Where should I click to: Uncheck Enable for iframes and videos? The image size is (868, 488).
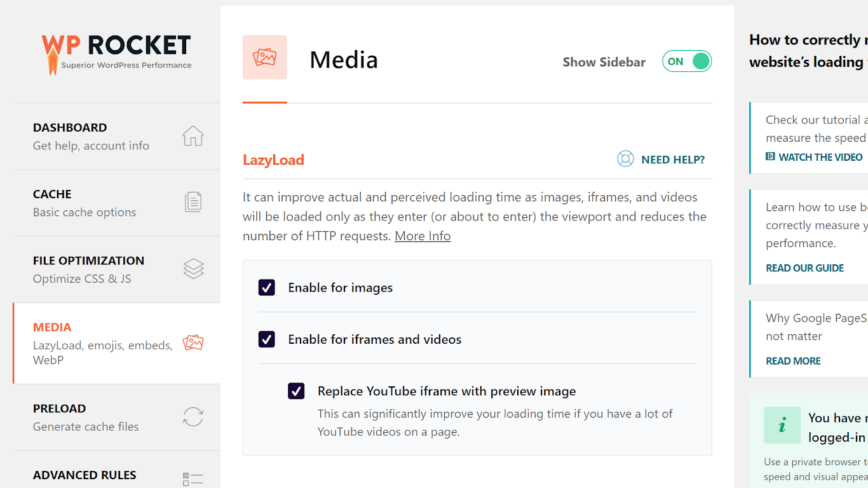pos(266,339)
